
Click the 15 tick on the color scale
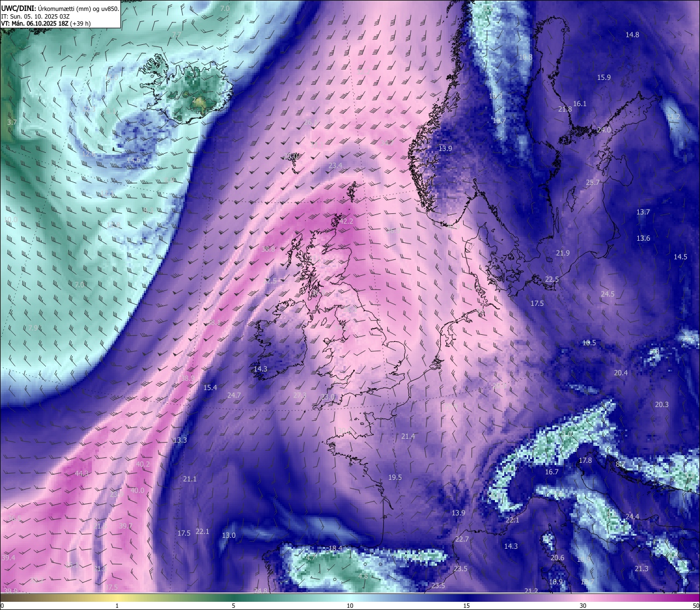coord(466,606)
